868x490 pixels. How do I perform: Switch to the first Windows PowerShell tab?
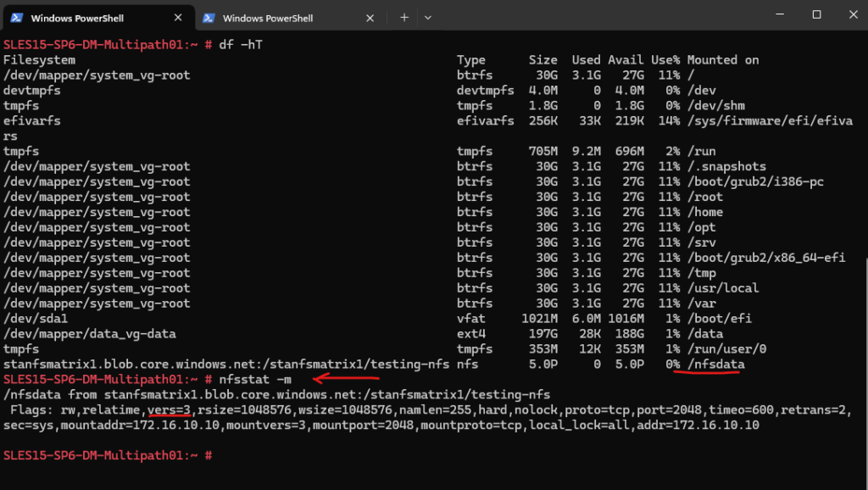[97, 18]
